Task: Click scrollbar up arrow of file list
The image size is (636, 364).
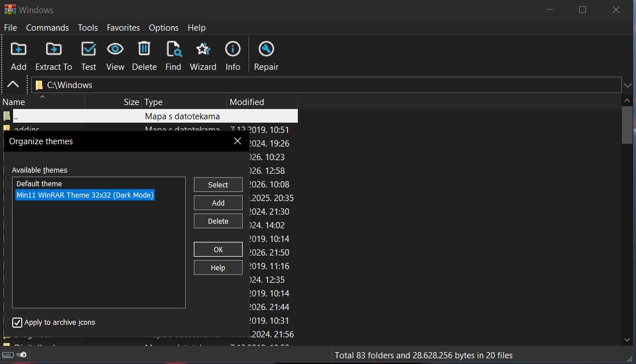Action: click(627, 100)
